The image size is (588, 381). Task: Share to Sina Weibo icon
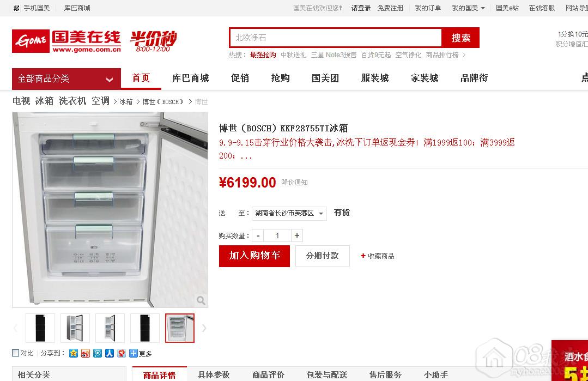(86, 353)
